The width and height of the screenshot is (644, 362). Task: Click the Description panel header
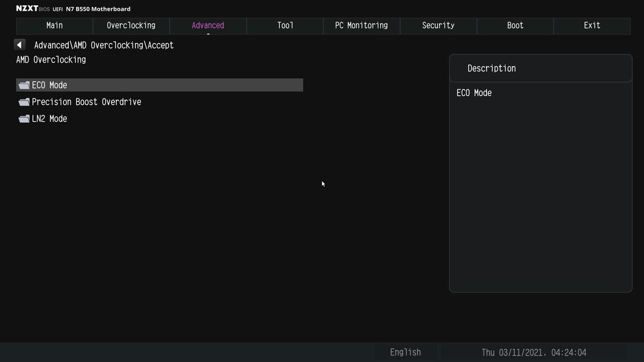pos(540,68)
